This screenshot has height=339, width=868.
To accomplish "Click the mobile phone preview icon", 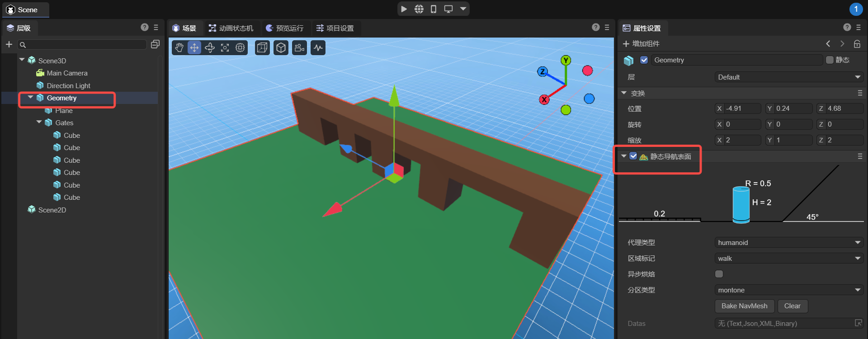I will click(x=434, y=9).
